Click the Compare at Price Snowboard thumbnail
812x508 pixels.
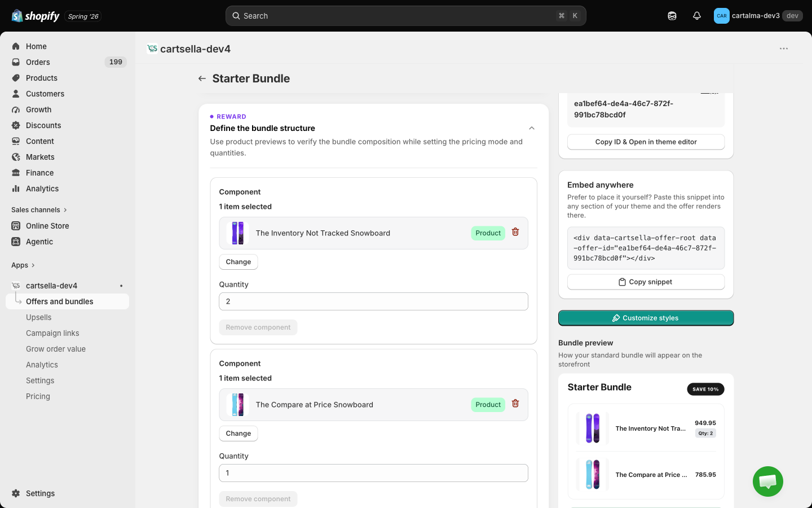[238, 405]
